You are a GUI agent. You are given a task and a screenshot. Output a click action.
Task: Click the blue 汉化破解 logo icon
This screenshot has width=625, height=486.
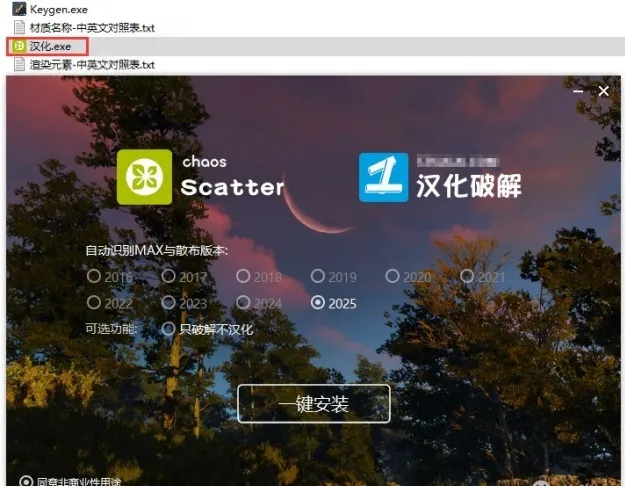pos(383,177)
